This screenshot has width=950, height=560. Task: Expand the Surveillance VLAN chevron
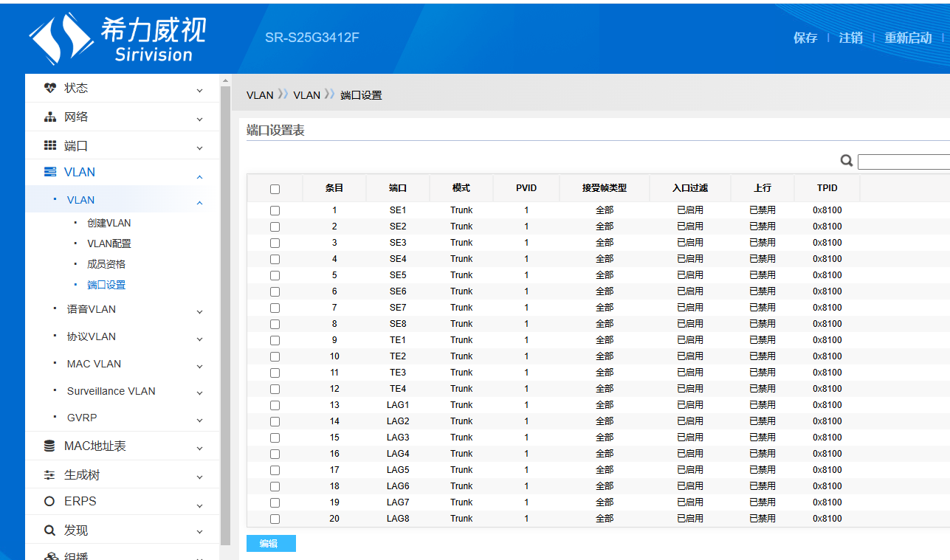tap(199, 393)
